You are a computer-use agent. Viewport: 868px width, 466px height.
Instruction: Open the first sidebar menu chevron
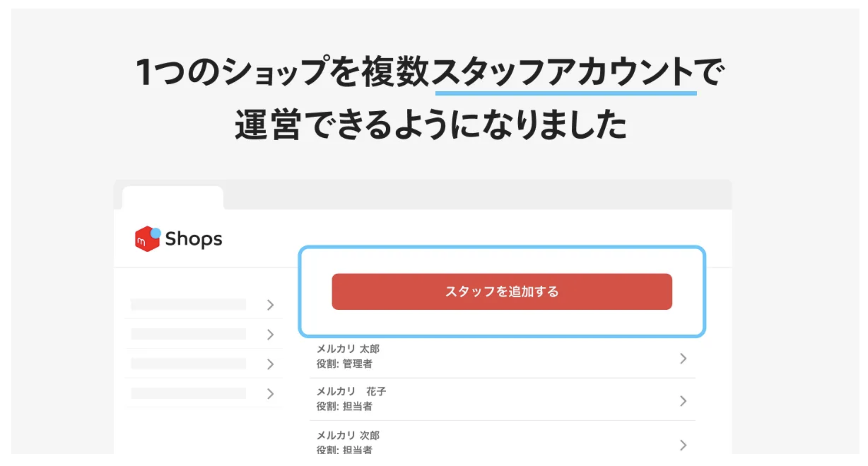(x=270, y=305)
